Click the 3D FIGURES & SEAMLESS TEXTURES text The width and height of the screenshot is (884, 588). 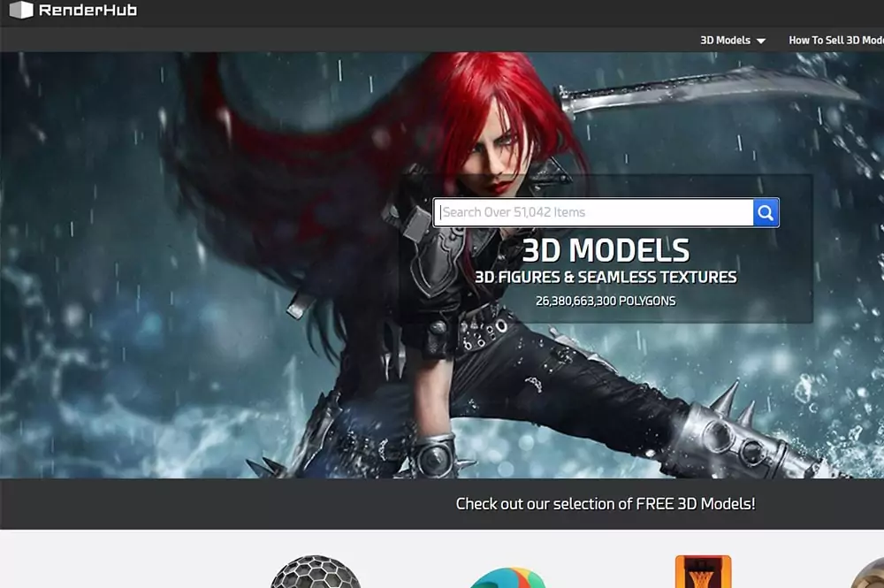pyautogui.click(x=606, y=277)
